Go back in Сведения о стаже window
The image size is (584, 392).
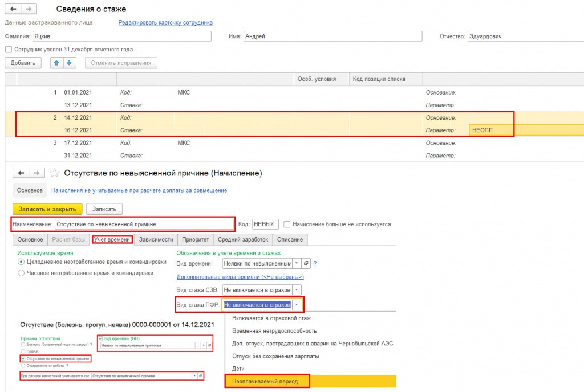point(13,9)
